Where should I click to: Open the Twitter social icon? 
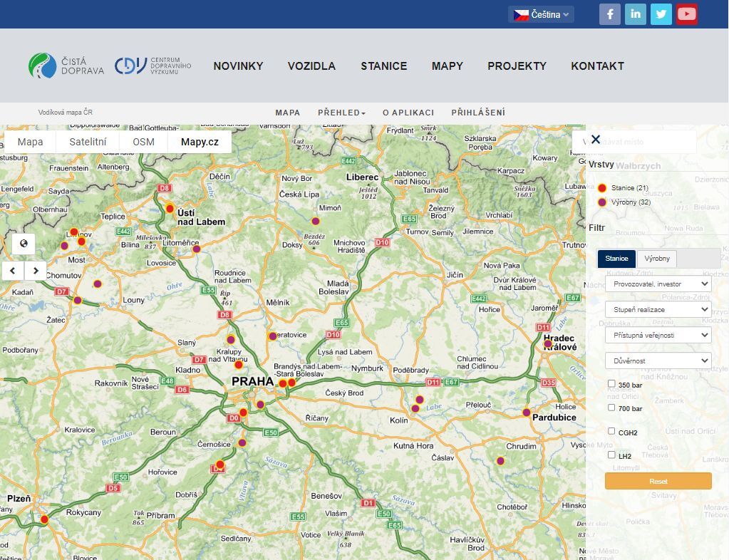point(661,14)
